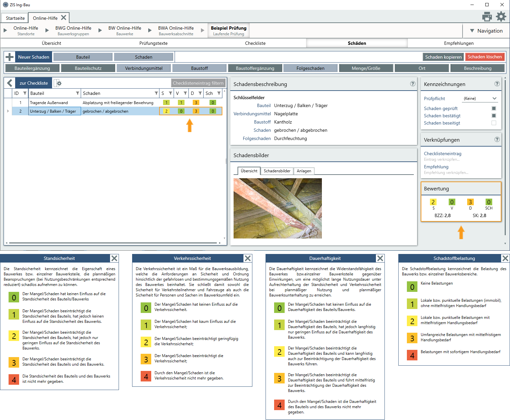Click filter icon in ID column

pos(25,93)
